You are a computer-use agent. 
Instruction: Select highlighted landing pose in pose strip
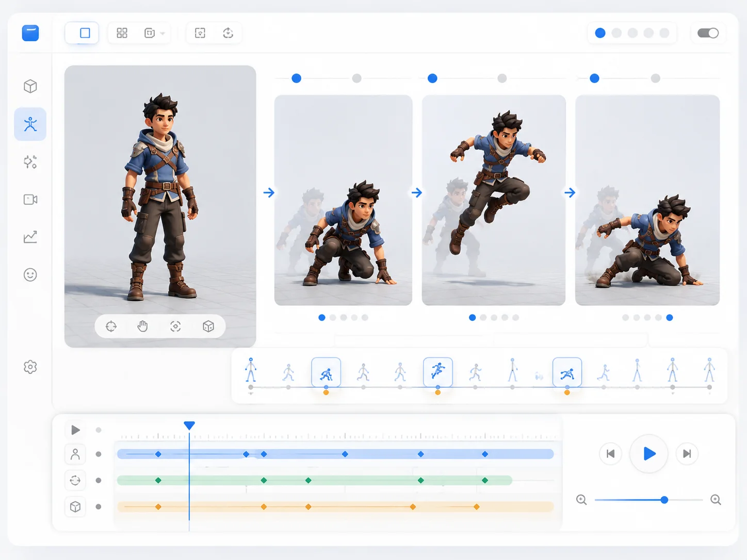coord(567,372)
